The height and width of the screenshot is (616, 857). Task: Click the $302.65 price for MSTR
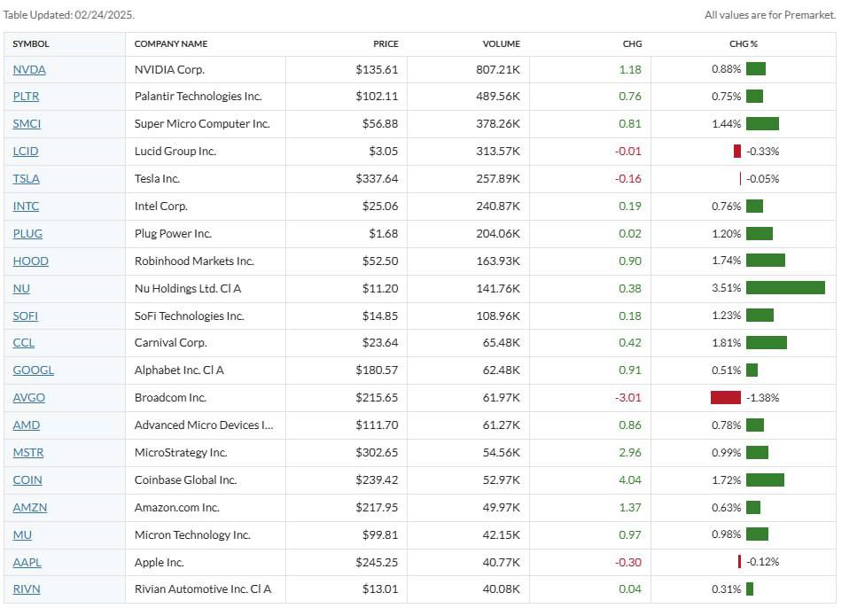pos(377,453)
